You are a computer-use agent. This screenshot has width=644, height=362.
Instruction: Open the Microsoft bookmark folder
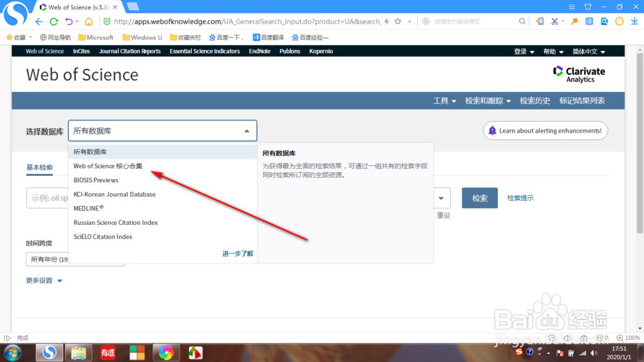coord(96,37)
